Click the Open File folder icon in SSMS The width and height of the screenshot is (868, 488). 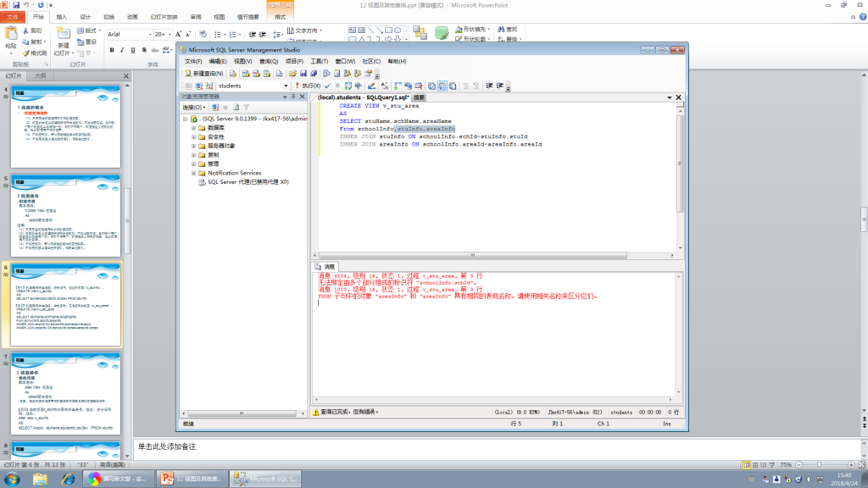[292, 73]
